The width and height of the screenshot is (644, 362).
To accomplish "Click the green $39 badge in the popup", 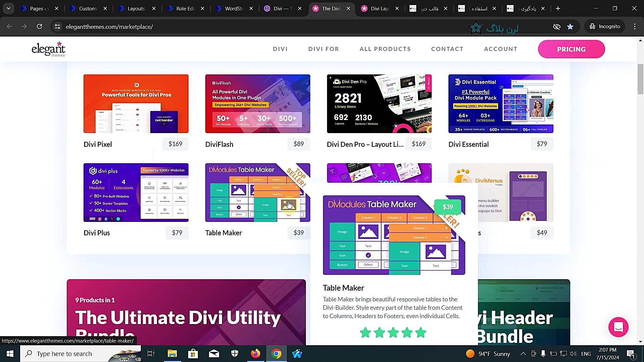I will click(447, 207).
